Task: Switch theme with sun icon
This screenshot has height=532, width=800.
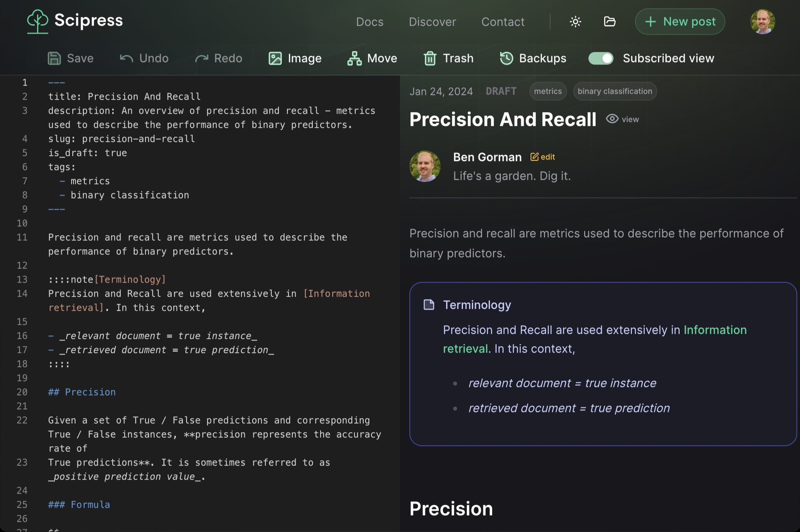Action: (575, 21)
